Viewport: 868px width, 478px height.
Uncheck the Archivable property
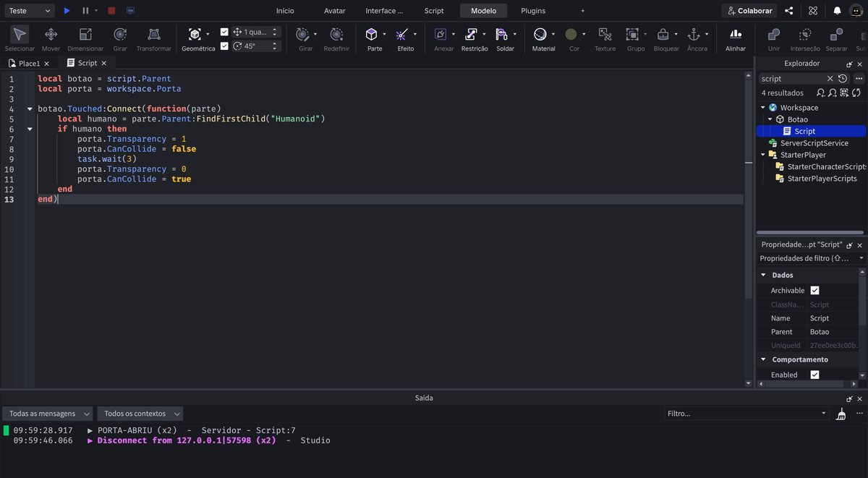point(814,290)
